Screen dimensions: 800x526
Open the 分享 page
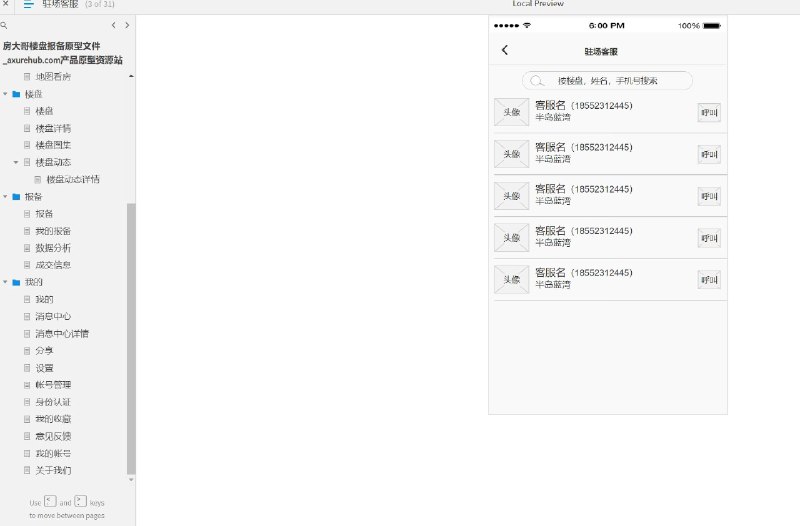click(x=44, y=351)
